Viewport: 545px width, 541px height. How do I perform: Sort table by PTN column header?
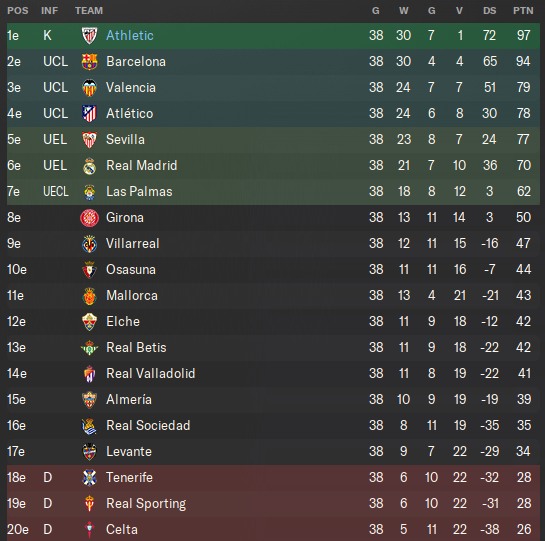click(x=523, y=11)
